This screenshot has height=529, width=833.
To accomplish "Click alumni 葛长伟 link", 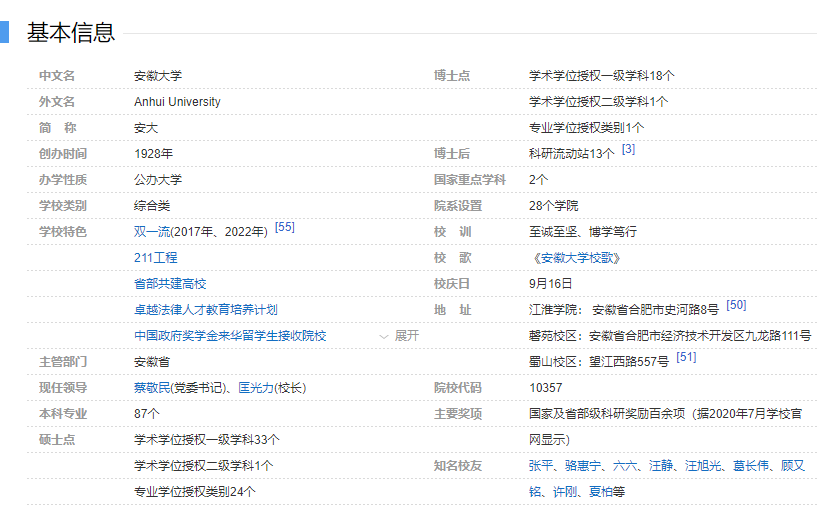I will tap(752, 466).
